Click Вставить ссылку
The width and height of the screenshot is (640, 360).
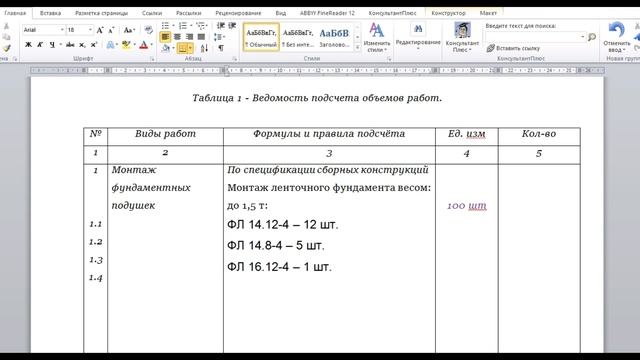click(513, 48)
